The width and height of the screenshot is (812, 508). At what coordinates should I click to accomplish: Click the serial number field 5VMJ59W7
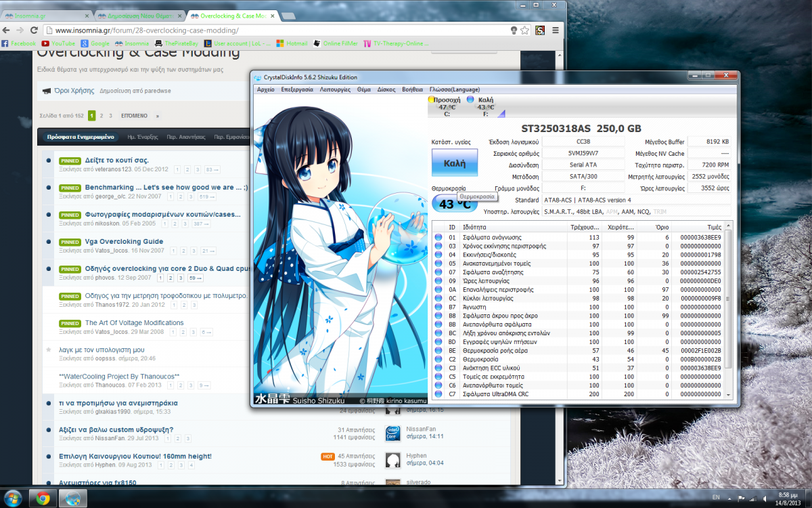pyautogui.click(x=583, y=153)
